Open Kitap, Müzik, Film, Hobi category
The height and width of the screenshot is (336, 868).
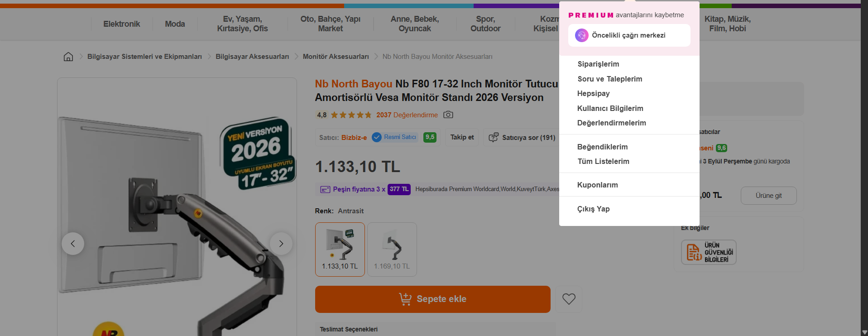(727, 24)
